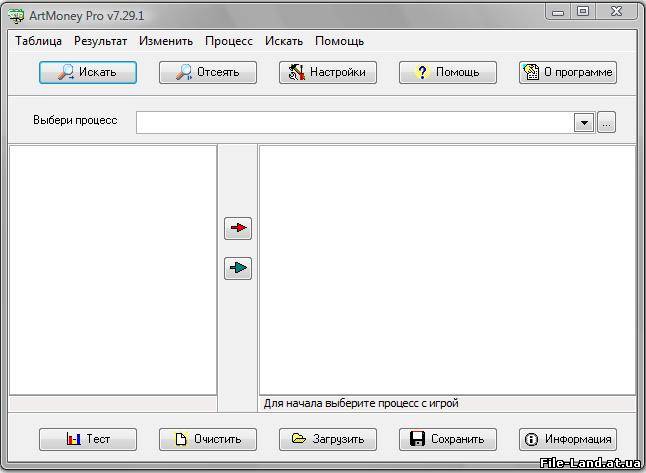Close the ArtMoney Pro window
Screen dimensions: 646x473
click(x=616, y=12)
